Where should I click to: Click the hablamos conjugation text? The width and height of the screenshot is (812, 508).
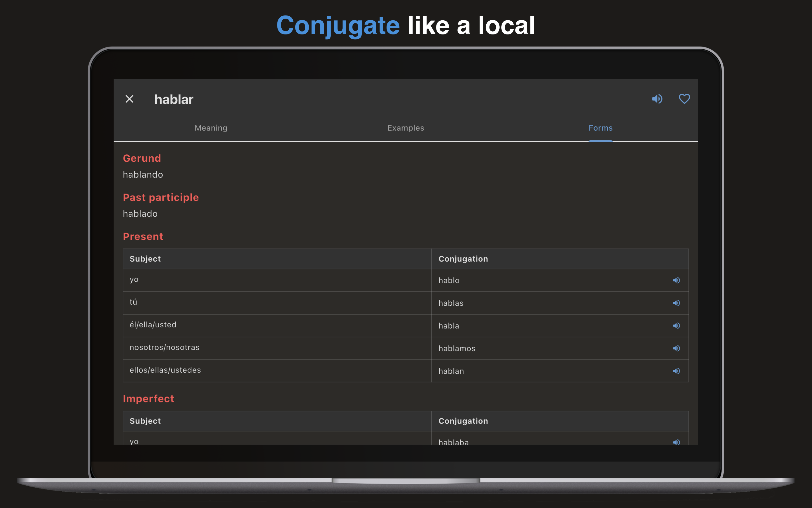click(457, 349)
